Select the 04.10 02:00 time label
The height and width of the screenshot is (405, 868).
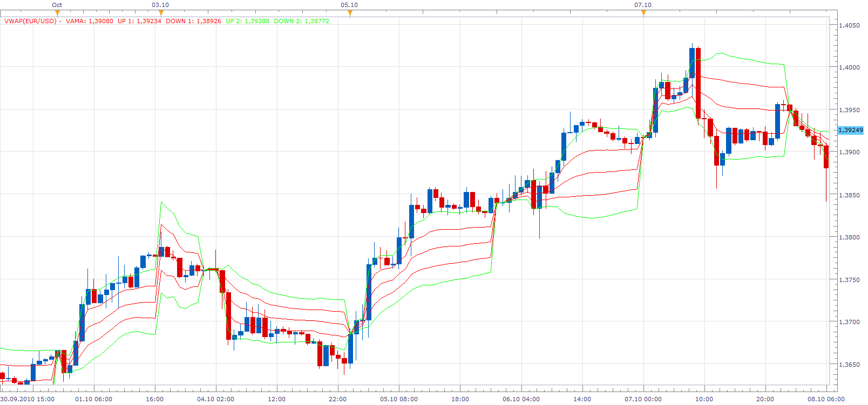click(x=216, y=399)
